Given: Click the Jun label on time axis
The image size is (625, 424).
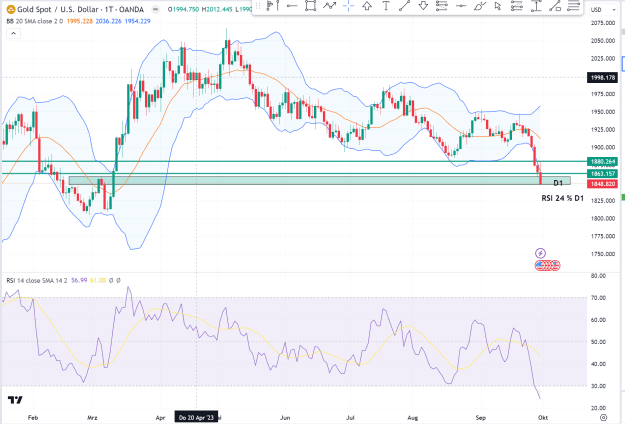Looking at the screenshot, I should (285, 418).
